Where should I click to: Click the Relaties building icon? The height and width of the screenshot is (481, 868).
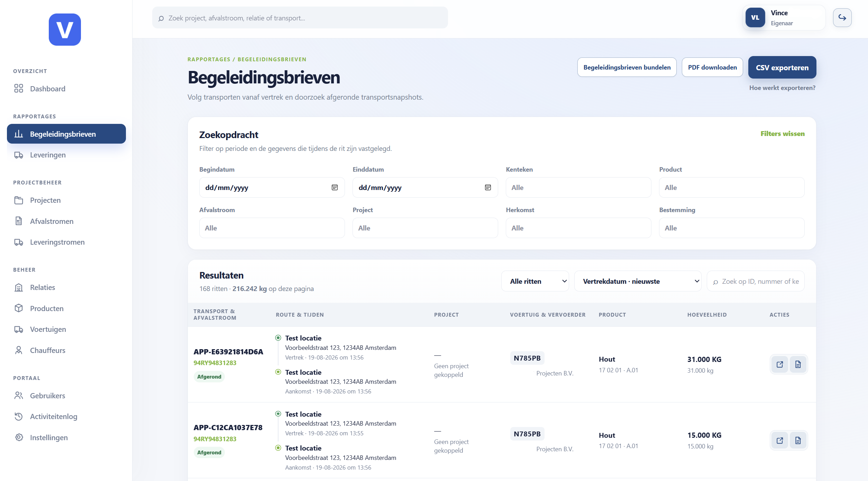tap(19, 288)
